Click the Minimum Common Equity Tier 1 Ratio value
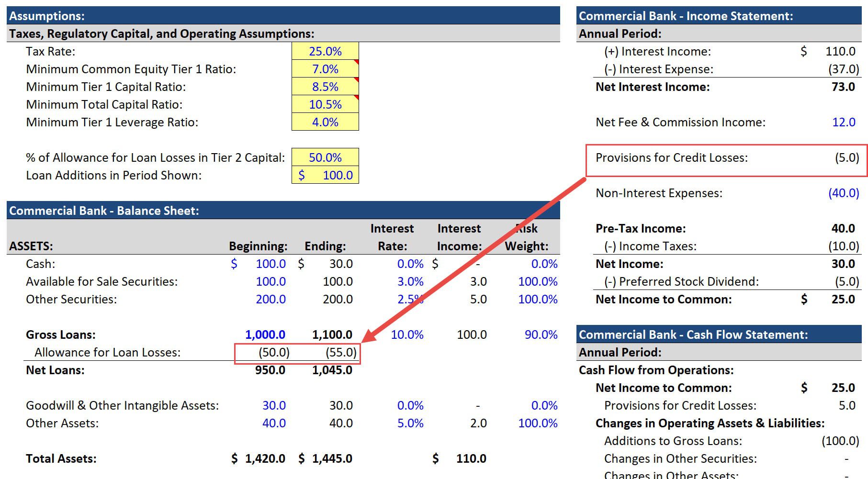The height and width of the screenshot is (479, 868). click(325, 68)
